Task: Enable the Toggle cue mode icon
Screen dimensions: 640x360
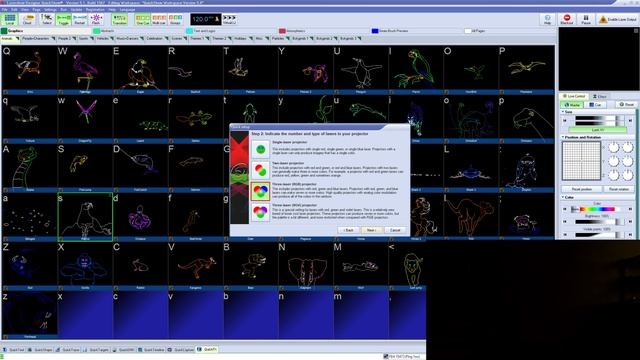Action: 64,19
